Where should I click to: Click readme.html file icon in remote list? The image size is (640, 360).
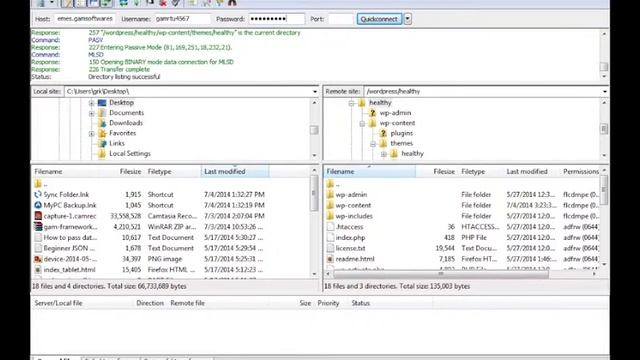[x=330, y=259]
